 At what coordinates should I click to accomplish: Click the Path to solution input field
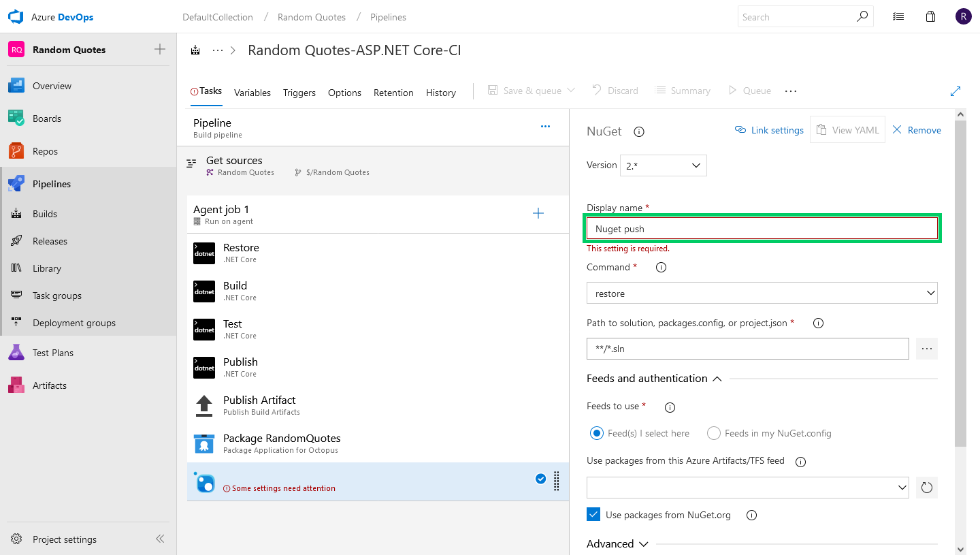748,349
